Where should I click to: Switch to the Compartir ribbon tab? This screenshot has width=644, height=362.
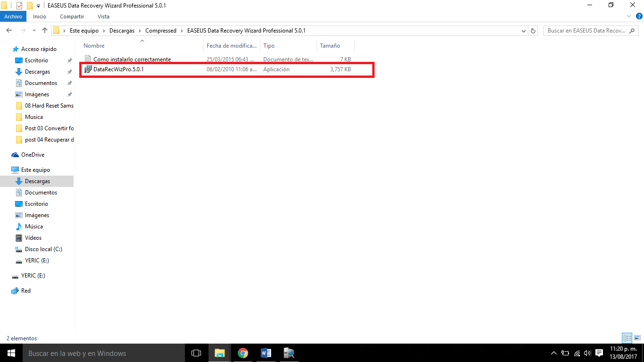point(72,17)
